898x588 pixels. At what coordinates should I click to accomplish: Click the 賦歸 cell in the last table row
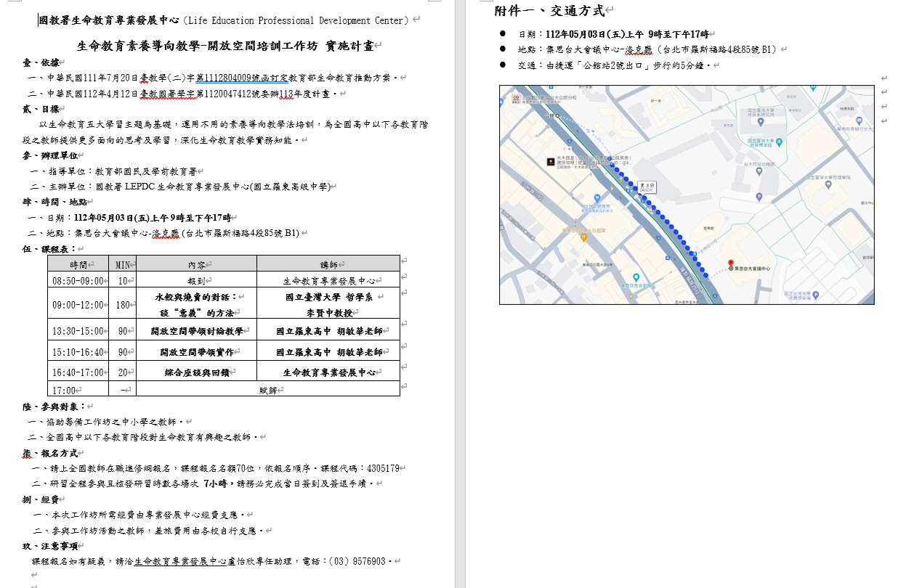pos(267,390)
